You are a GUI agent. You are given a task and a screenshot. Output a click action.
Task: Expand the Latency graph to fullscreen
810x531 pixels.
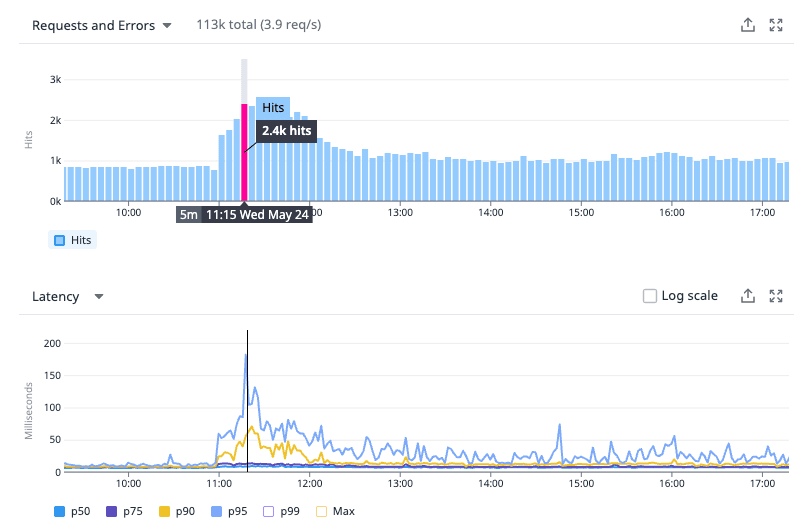coord(775,296)
